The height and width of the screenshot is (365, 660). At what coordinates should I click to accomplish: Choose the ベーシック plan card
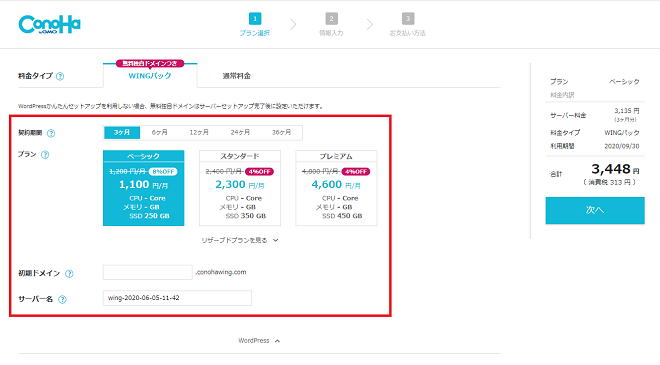[144, 188]
